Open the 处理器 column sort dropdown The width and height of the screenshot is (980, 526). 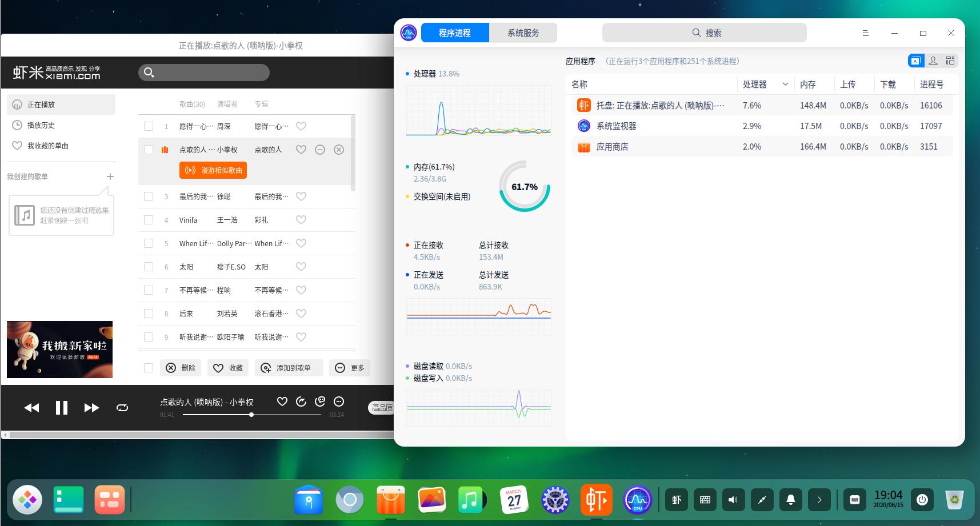(x=785, y=84)
